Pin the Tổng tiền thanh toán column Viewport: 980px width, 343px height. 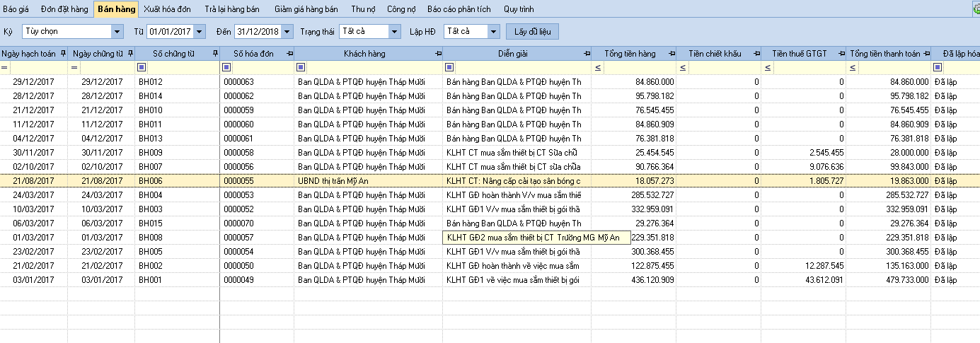point(926,54)
